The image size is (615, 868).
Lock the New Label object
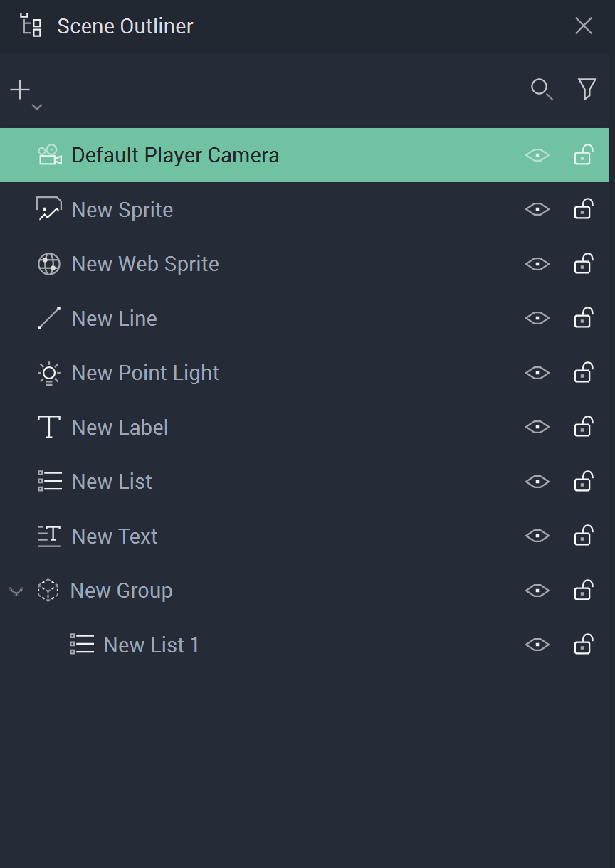[584, 427]
